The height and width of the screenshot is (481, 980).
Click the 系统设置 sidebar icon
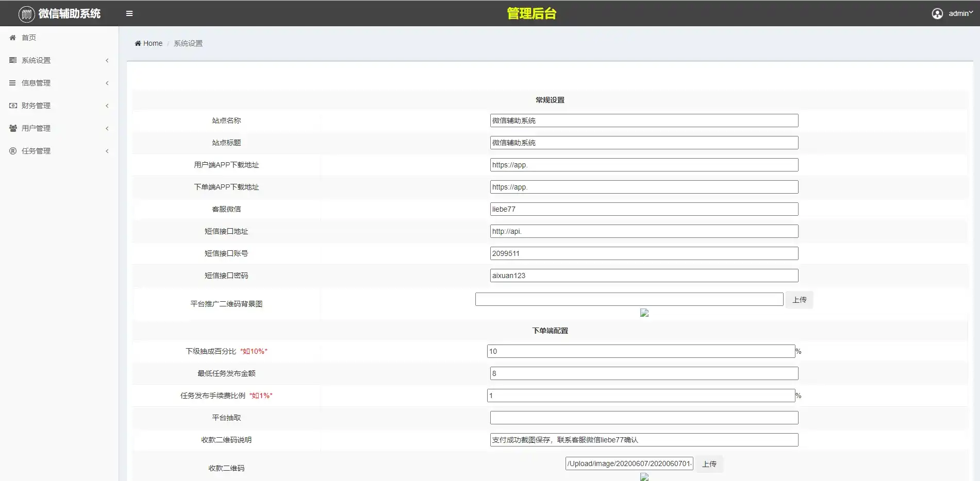[x=13, y=60]
